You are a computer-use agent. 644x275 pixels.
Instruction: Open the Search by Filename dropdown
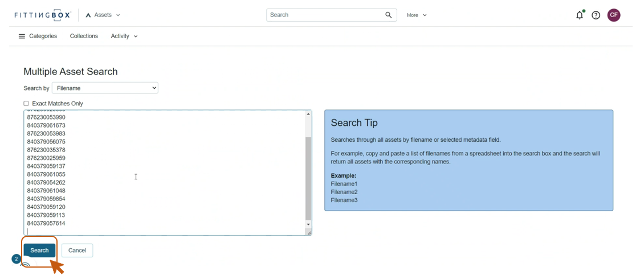coord(105,88)
